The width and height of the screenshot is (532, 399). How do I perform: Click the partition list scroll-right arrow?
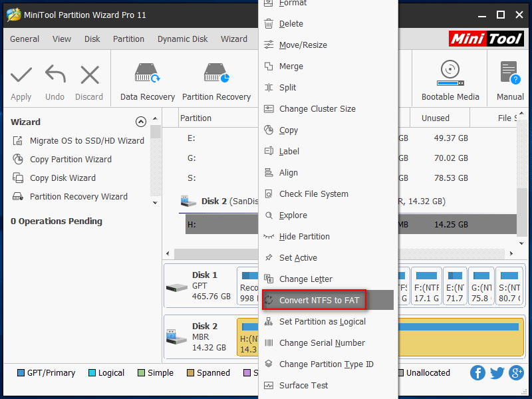(511, 253)
